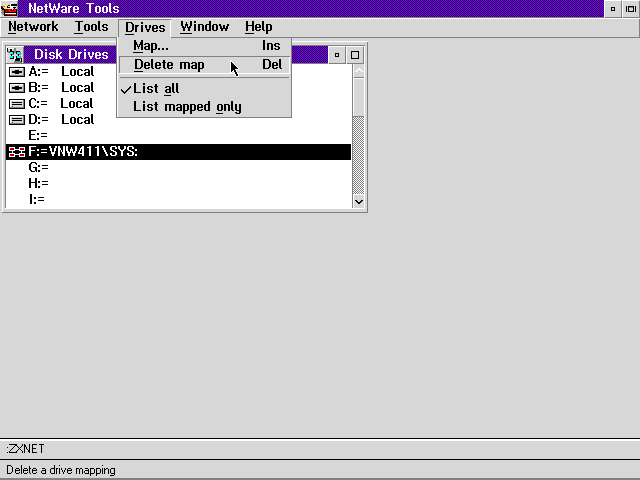This screenshot has width=640, height=480.
Task: Select the B:= Local drive row
Action: pos(178,88)
